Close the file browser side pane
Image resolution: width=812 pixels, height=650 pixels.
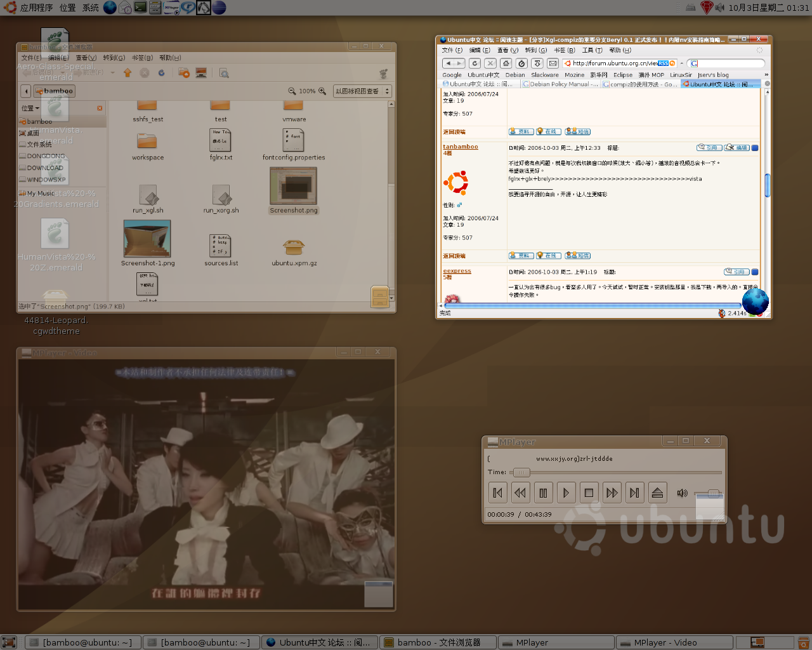(x=100, y=108)
